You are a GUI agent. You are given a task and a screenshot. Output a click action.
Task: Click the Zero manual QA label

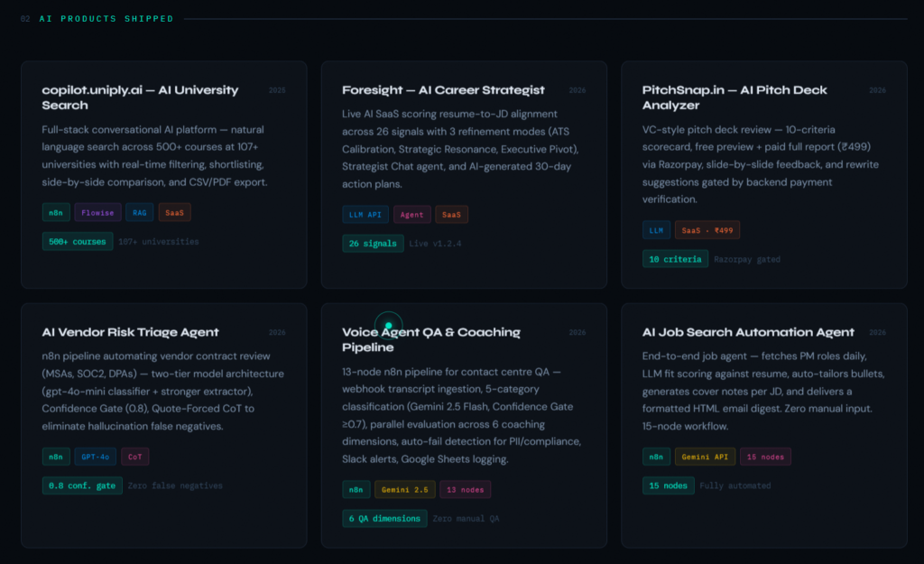pos(466,519)
